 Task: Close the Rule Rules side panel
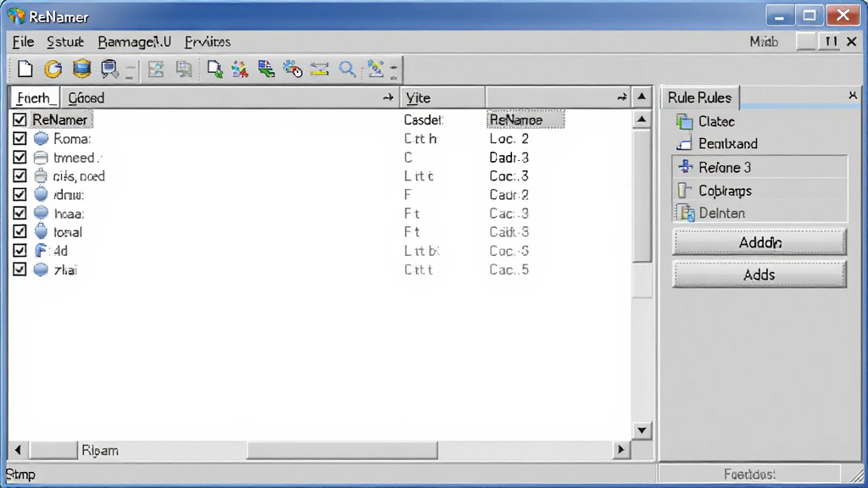pos(853,96)
